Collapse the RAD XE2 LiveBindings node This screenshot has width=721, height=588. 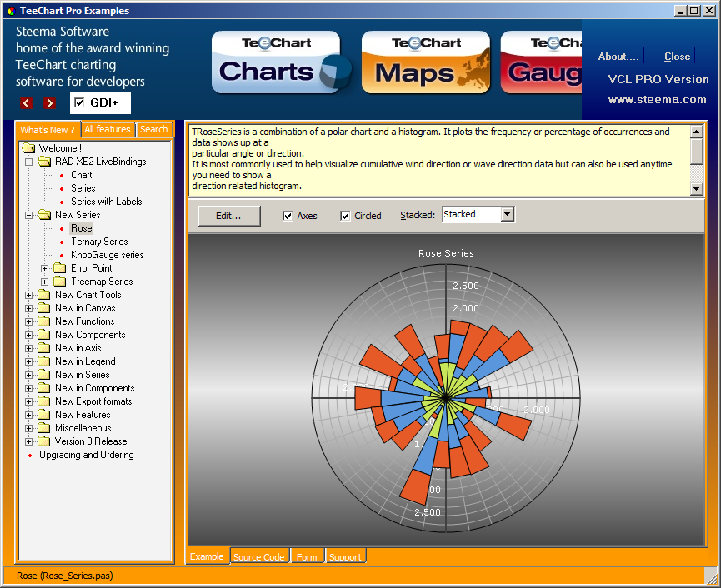28,162
